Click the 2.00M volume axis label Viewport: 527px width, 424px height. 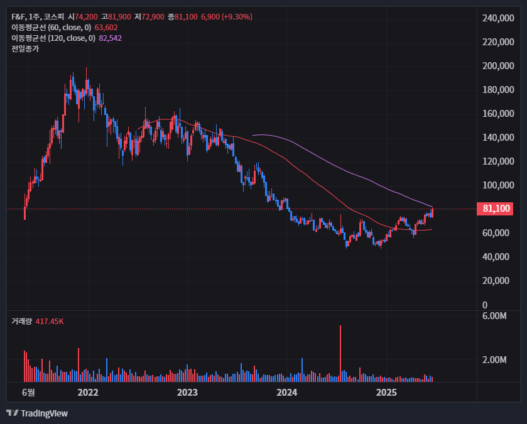494,360
